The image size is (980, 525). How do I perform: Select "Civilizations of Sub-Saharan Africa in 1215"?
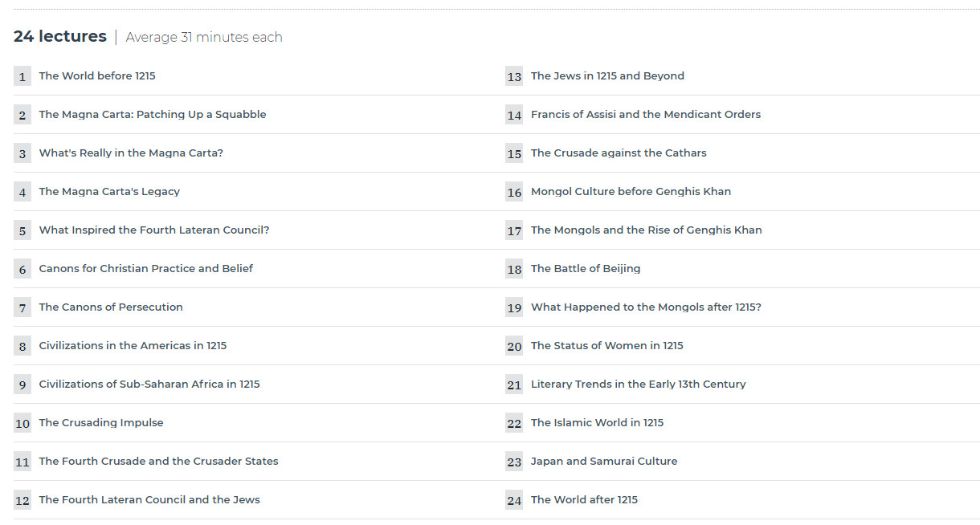pyautogui.click(x=149, y=385)
